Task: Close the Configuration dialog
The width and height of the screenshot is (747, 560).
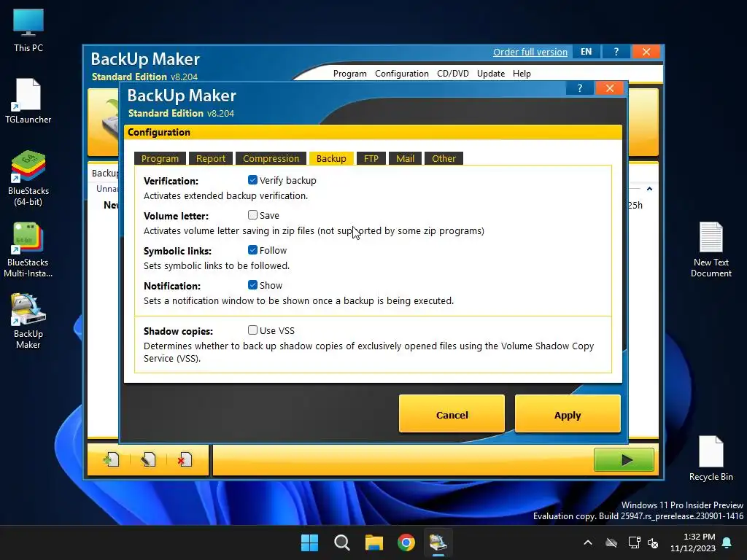Action: (x=609, y=88)
